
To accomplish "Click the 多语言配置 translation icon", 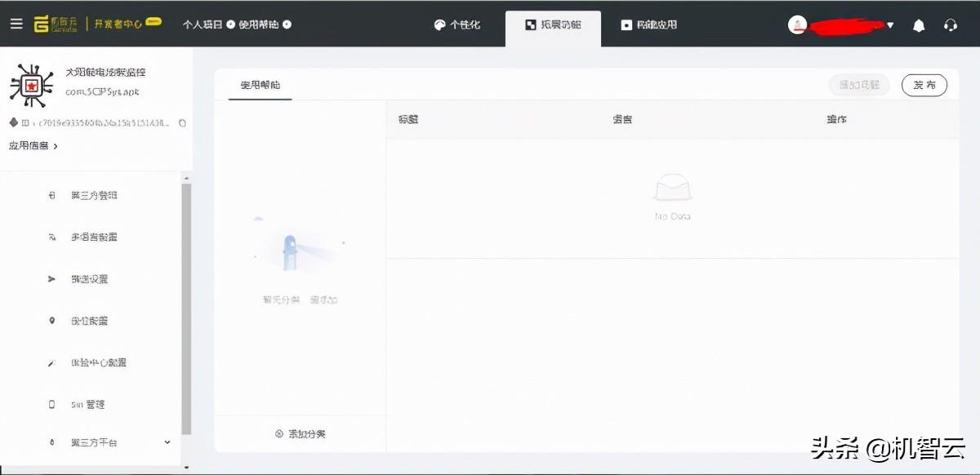I will coord(51,237).
